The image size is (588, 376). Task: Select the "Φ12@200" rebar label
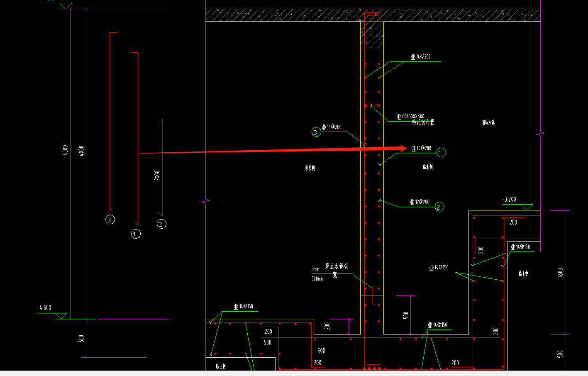(x=420, y=202)
